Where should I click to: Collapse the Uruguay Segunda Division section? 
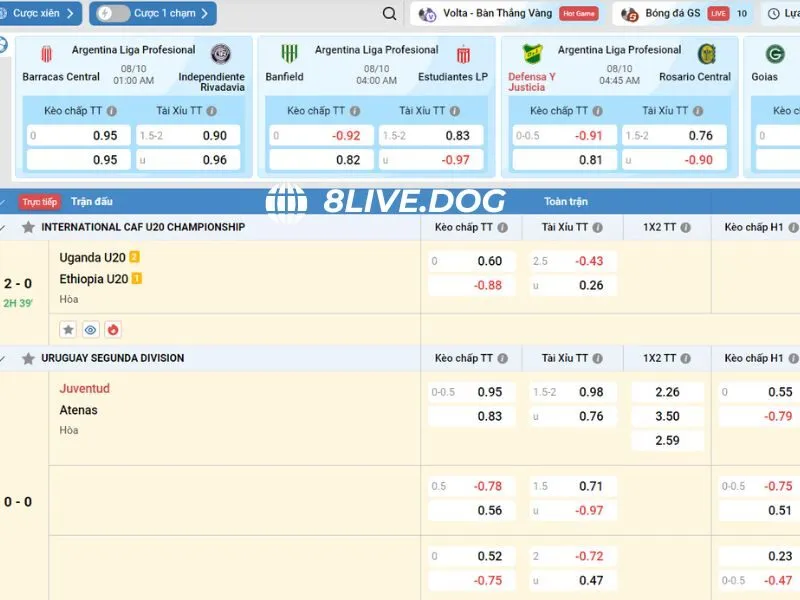coord(4,358)
